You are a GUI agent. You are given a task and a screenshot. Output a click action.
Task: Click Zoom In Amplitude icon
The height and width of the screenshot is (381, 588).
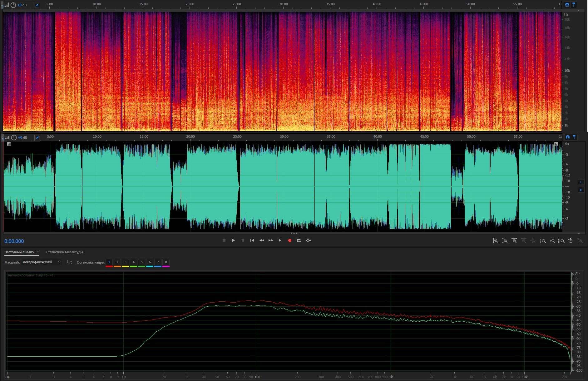pos(495,241)
